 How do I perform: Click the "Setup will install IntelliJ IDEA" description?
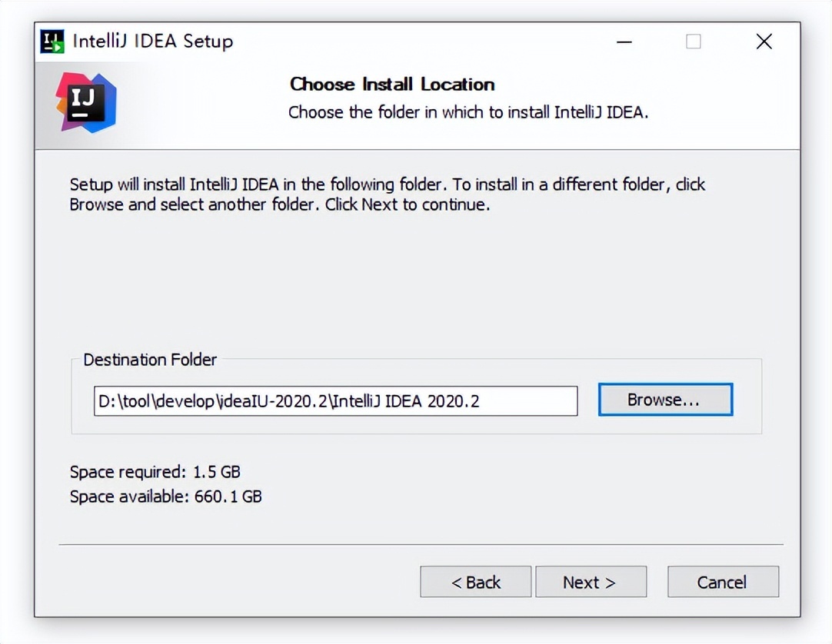click(387, 184)
